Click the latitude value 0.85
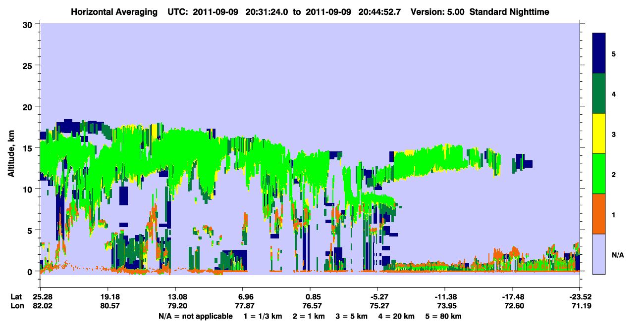Image resolution: width=644 pixels, height=330 pixels. 310,297
